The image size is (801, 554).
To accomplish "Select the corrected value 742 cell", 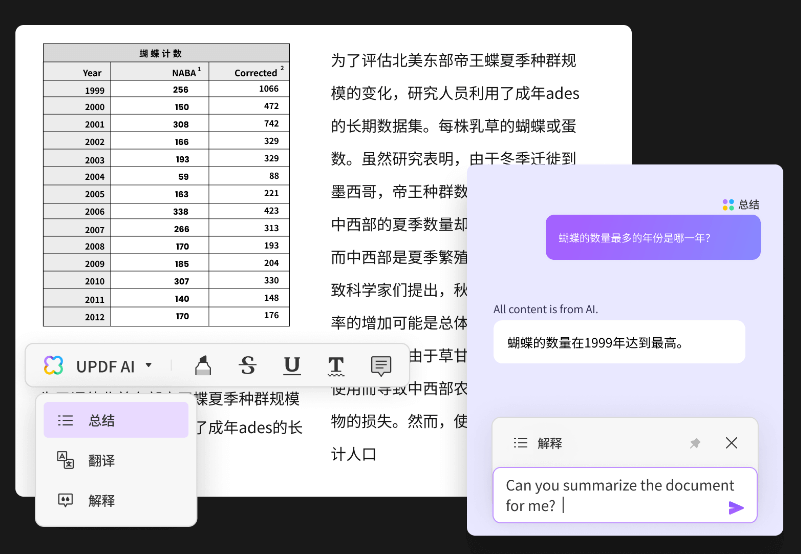I will click(249, 124).
